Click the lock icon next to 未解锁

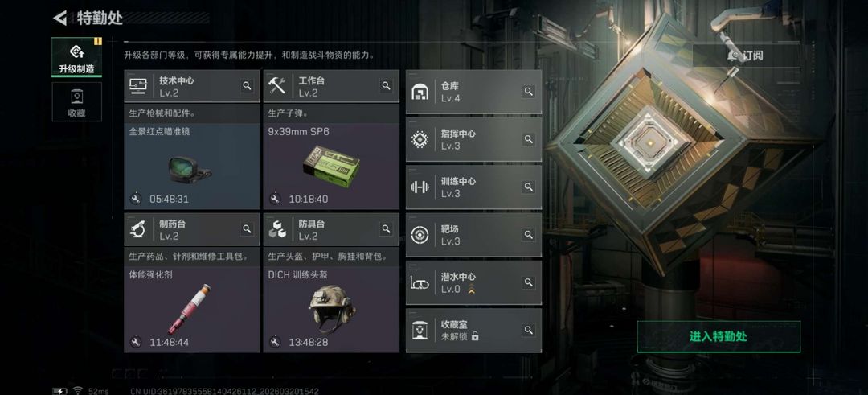(475, 336)
